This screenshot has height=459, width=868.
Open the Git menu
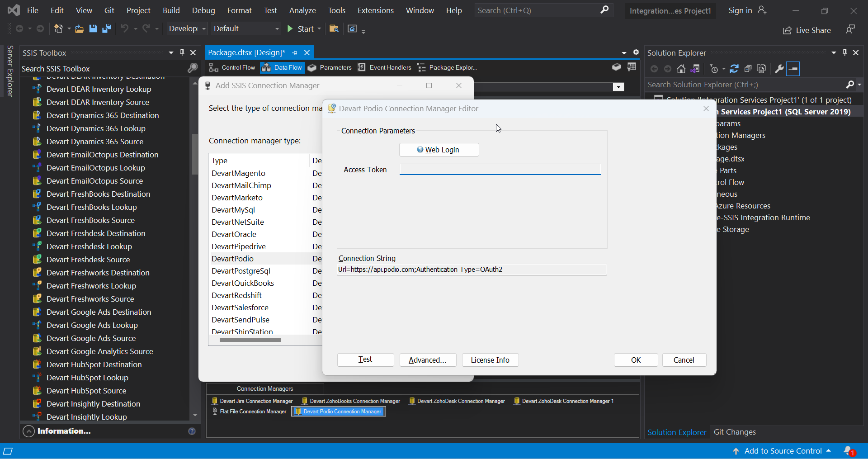pos(109,10)
